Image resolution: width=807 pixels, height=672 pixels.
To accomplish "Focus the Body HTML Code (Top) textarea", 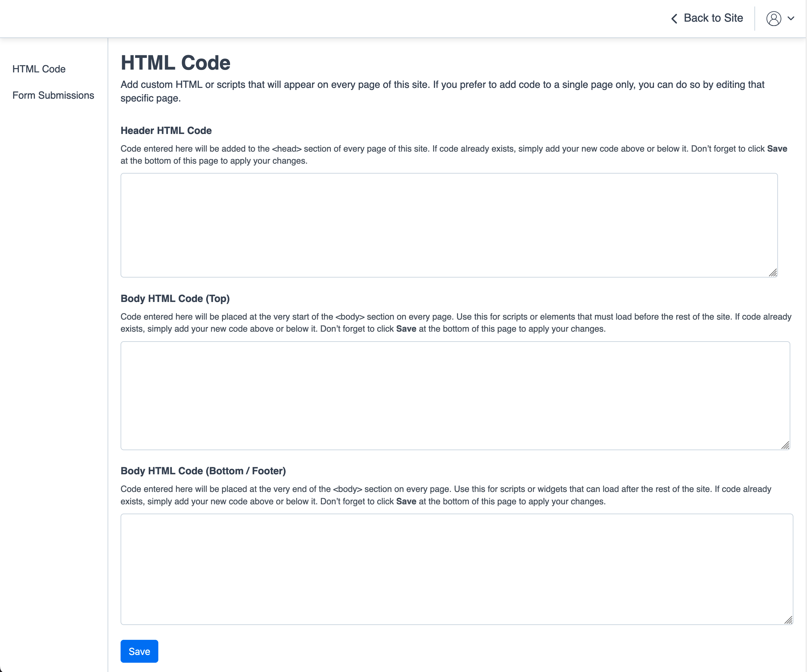I will tap(455, 395).
